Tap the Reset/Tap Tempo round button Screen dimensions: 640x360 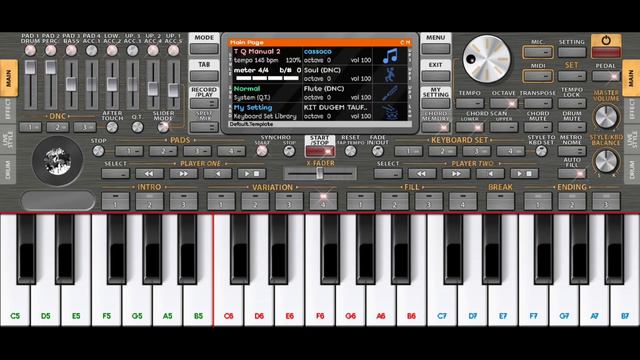coord(350,151)
